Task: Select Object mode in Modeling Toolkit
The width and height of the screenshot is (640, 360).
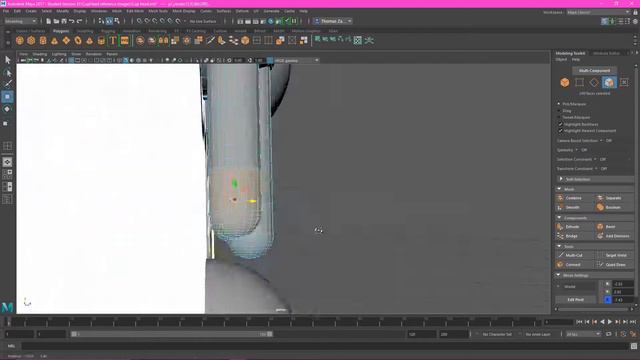Action: [564, 82]
